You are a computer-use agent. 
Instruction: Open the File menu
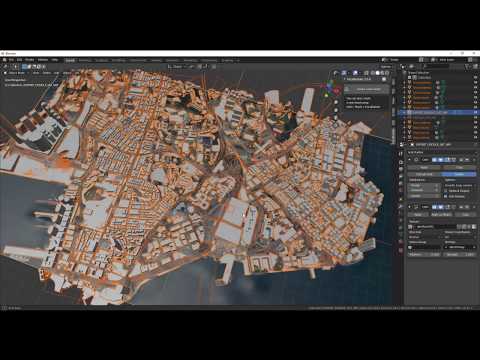click(11, 60)
